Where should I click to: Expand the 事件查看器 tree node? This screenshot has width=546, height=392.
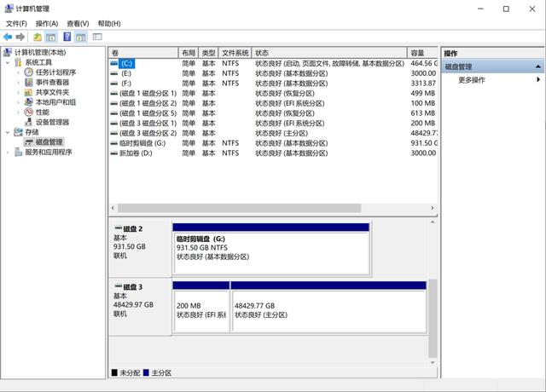point(19,83)
